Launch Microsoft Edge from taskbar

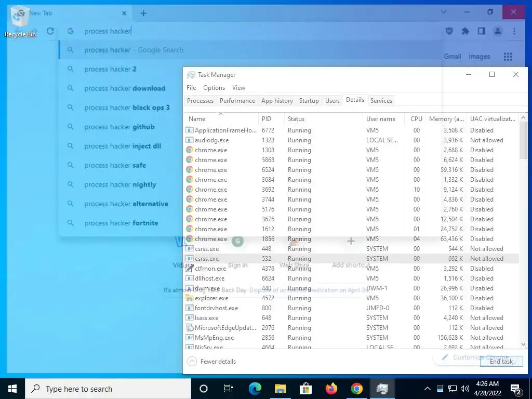pos(255,389)
